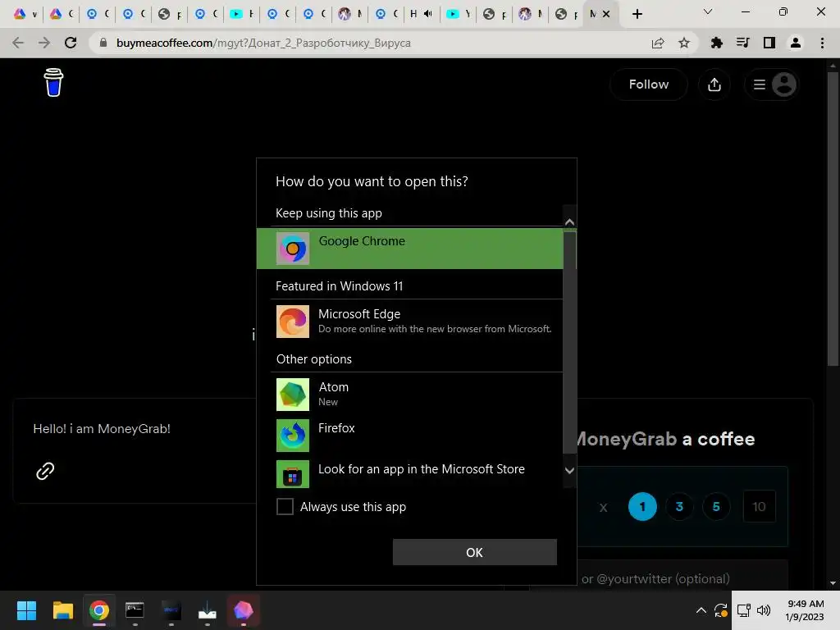Screen dimensions: 840x630
Task: View site info via the lock icon
Action: tap(103, 43)
